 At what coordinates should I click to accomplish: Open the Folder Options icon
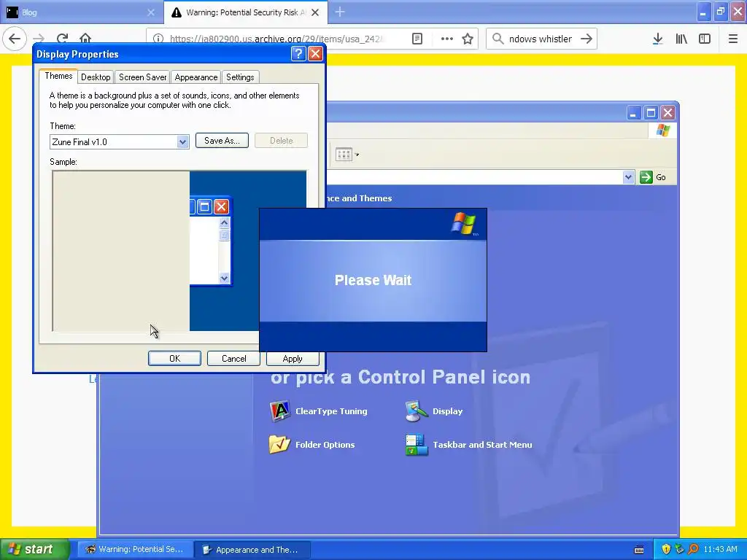coord(279,445)
